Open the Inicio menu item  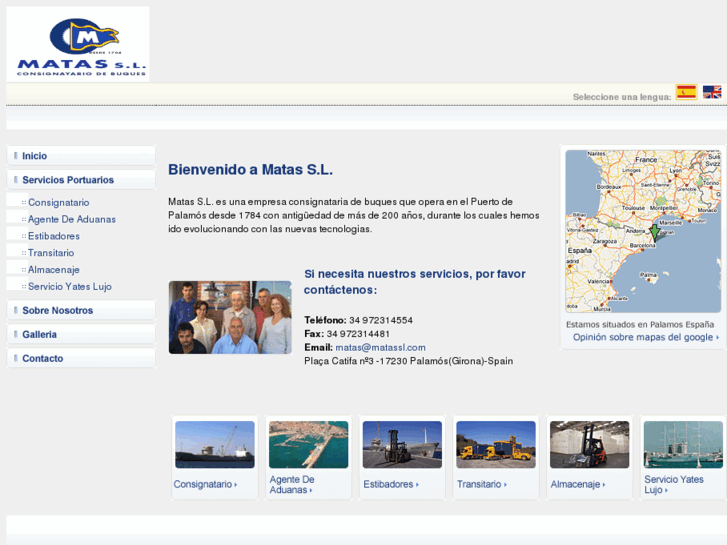[x=81, y=156]
